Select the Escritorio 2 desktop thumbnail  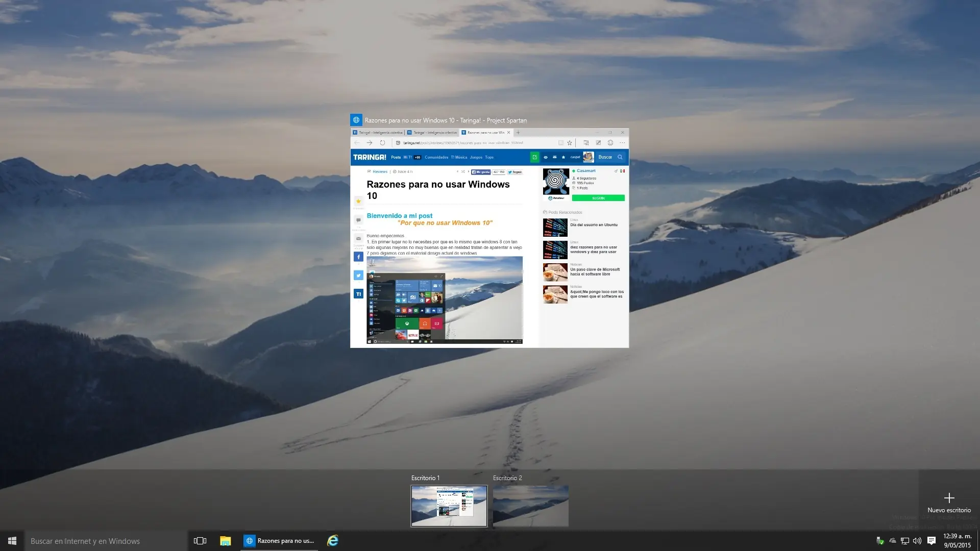coord(531,506)
